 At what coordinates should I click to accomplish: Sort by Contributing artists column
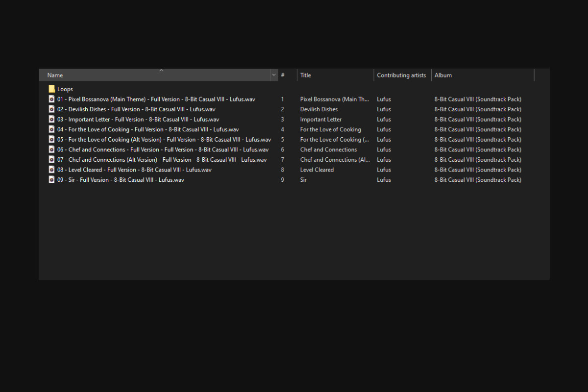pyautogui.click(x=401, y=75)
